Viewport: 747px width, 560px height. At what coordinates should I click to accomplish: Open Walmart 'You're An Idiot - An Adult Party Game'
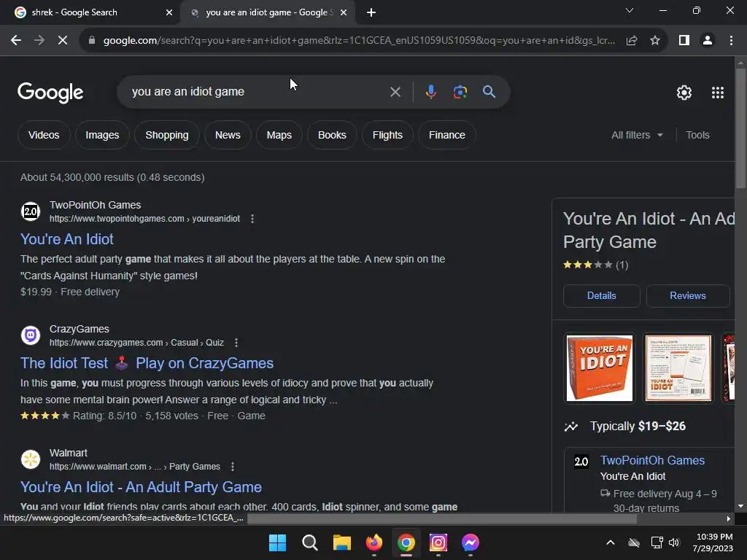tap(141, 487)
